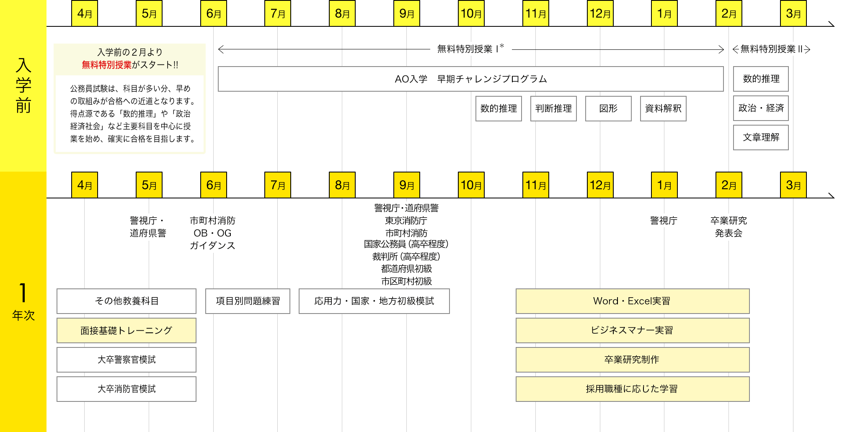Click the 都道府県初級 text

click(x=406, y=269)
